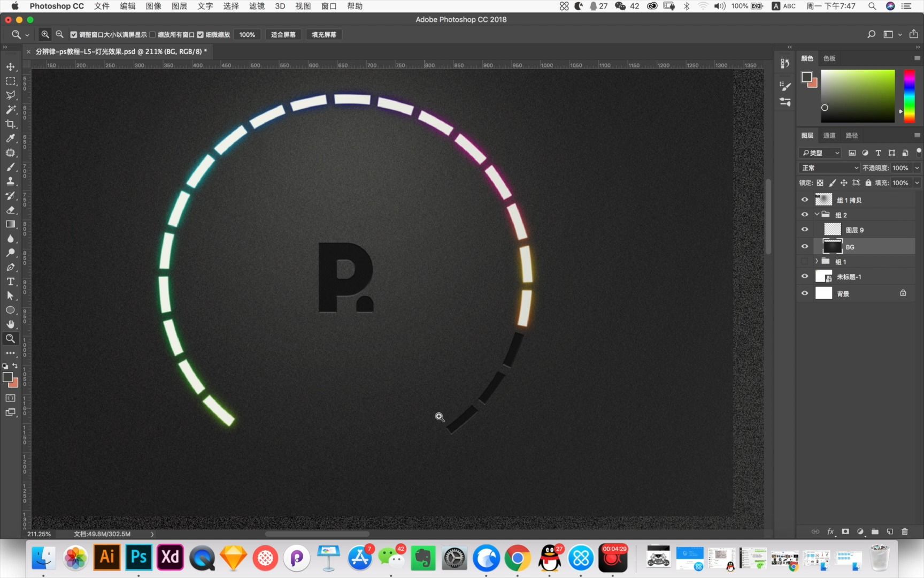This screenshot has height=578, width=924.
Task: Select the Pen tool
Action: pyautogui.click(x=10, y=267)
